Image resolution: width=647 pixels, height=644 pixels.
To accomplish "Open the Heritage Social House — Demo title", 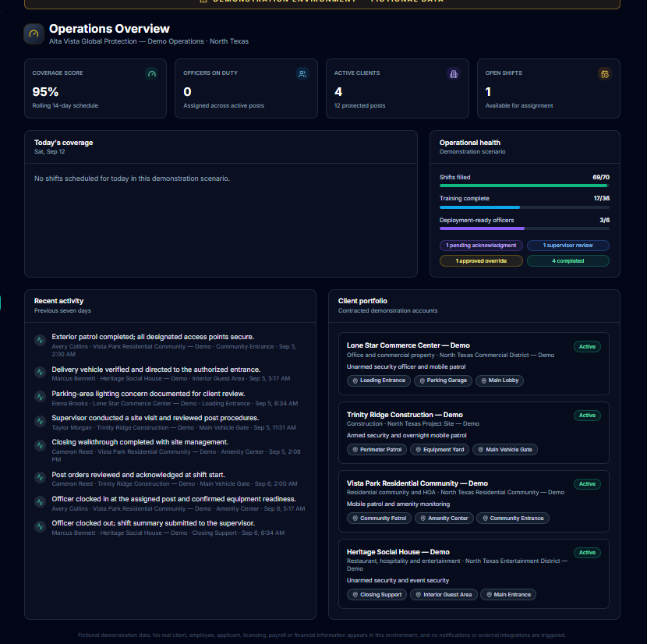I will click(x=398, y=552).
